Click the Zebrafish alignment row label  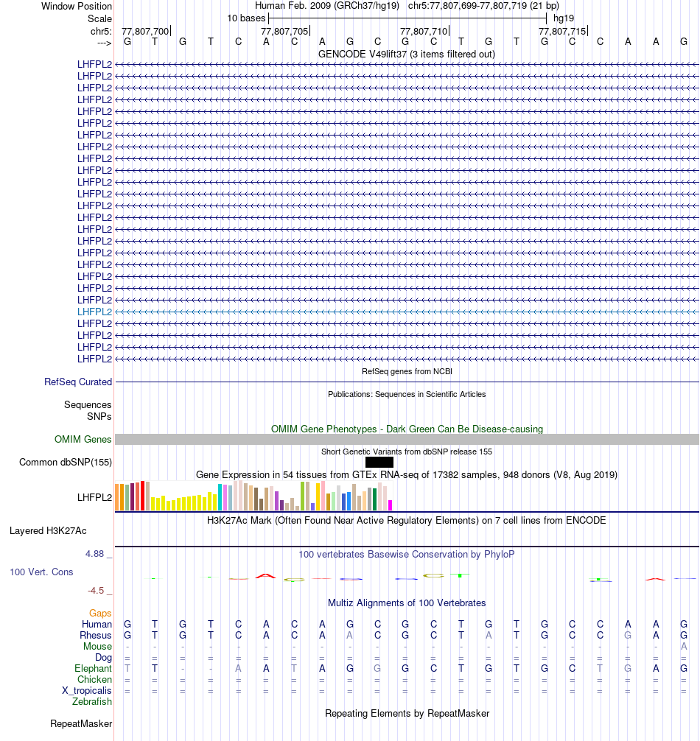coord(92,702)
